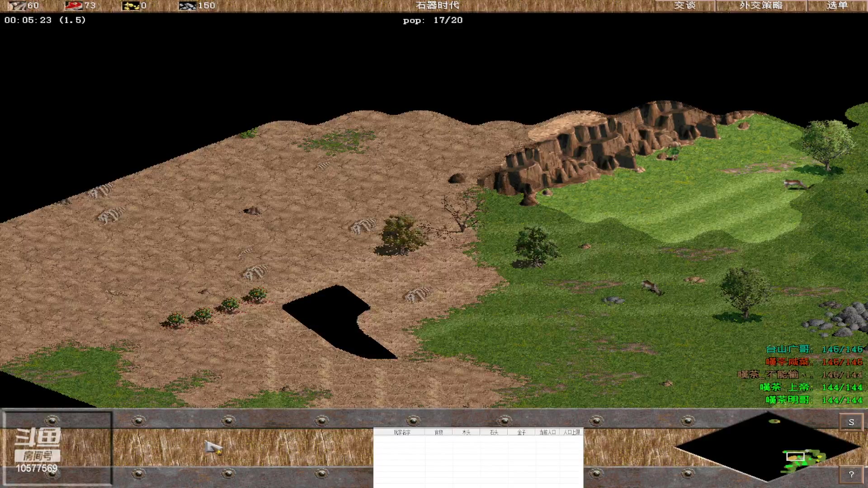
Task: Click player score 台山广哥 146/146
Action: 814,349
